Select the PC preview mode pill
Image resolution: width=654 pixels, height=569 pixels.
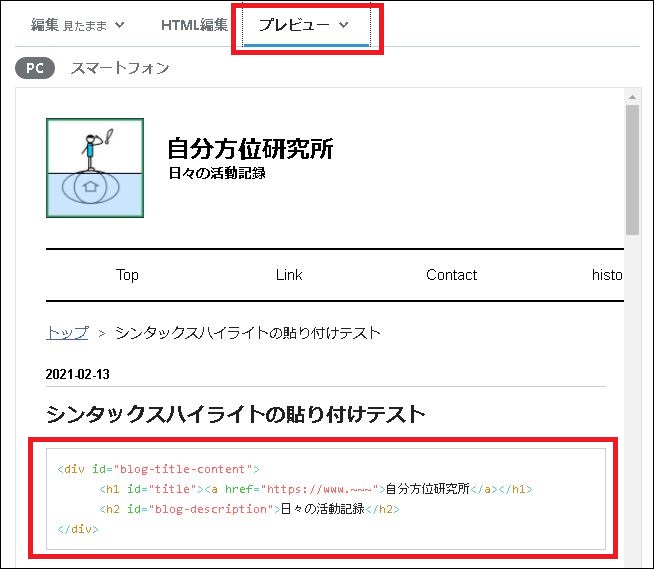tap(35, 68)
